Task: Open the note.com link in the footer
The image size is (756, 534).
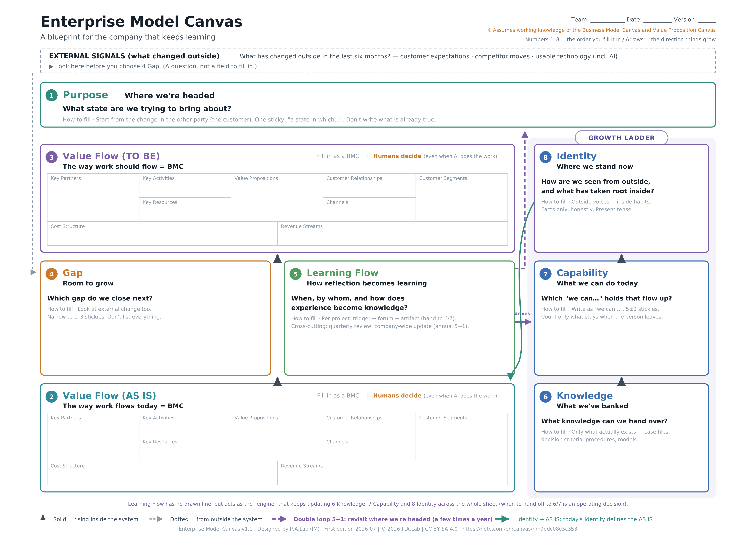Action: (520, 529)
